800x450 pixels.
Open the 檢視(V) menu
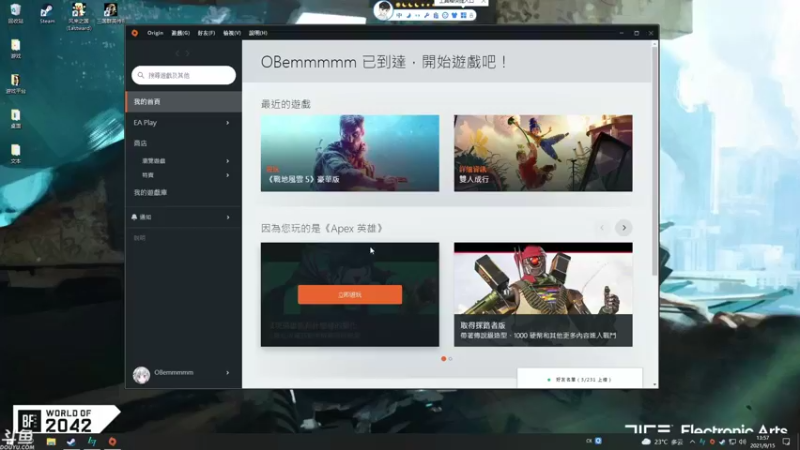(x=232, y=33)
